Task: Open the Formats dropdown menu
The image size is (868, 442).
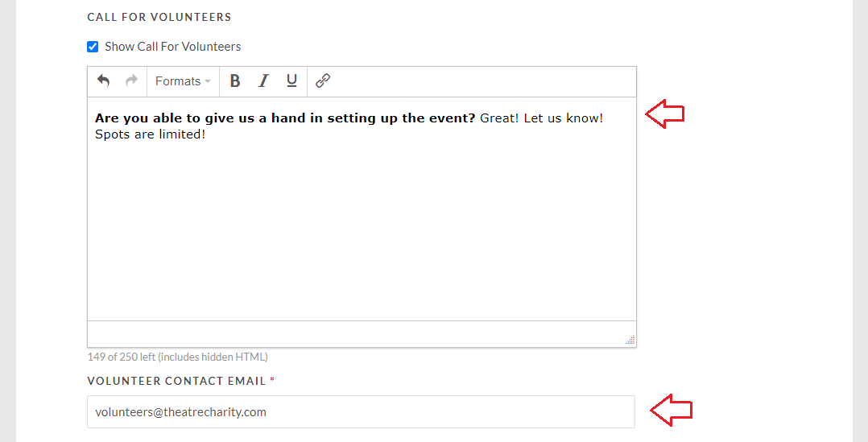Action: tap(184, 81)
